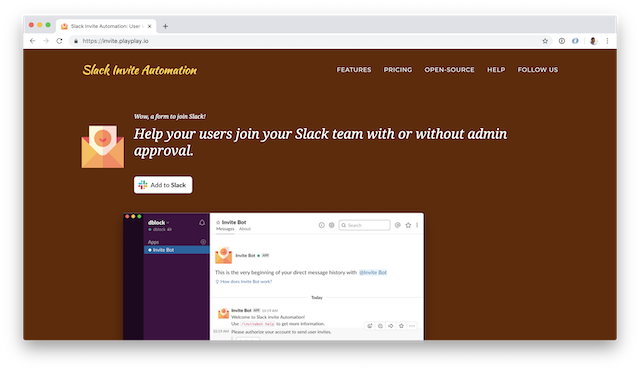Click the Slack Search field
This screenshot has width=640, height=371.
[364, 225]
